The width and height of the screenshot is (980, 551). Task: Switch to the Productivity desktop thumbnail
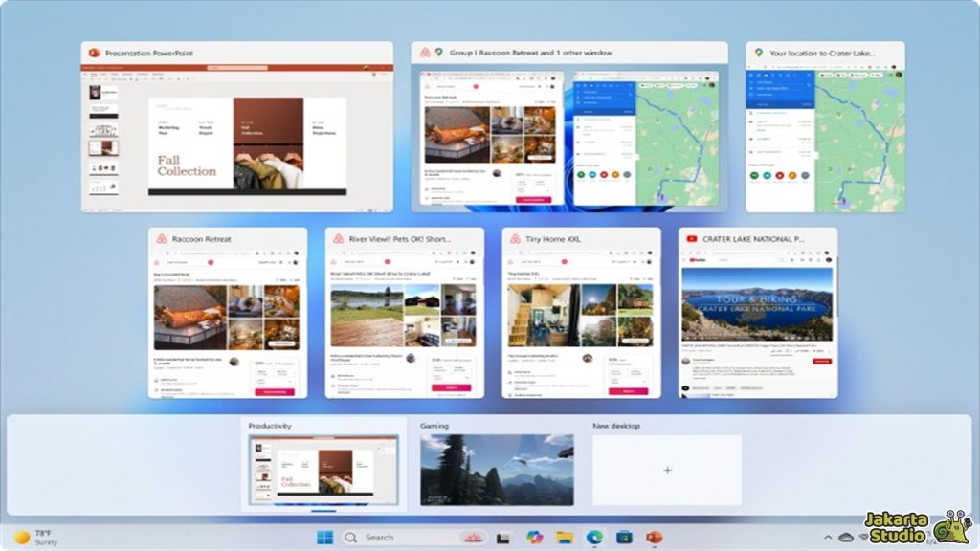point(323,470)
